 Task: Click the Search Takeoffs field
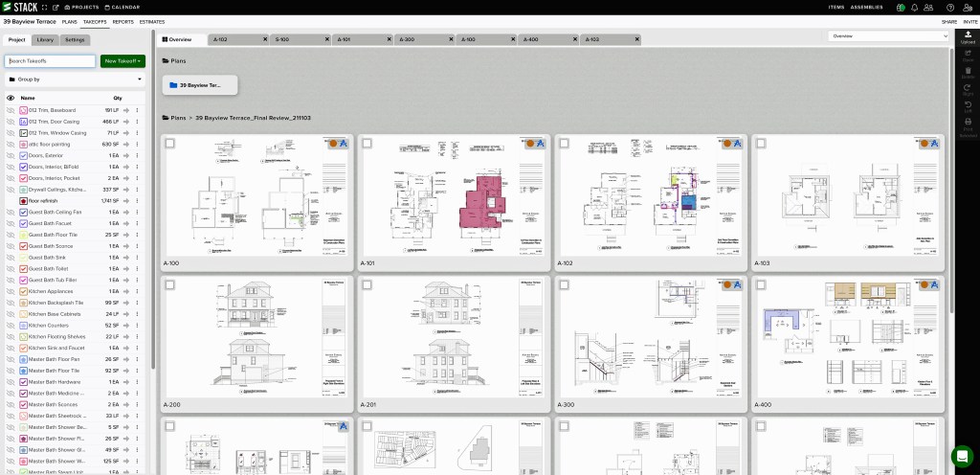tap(50, 60)
